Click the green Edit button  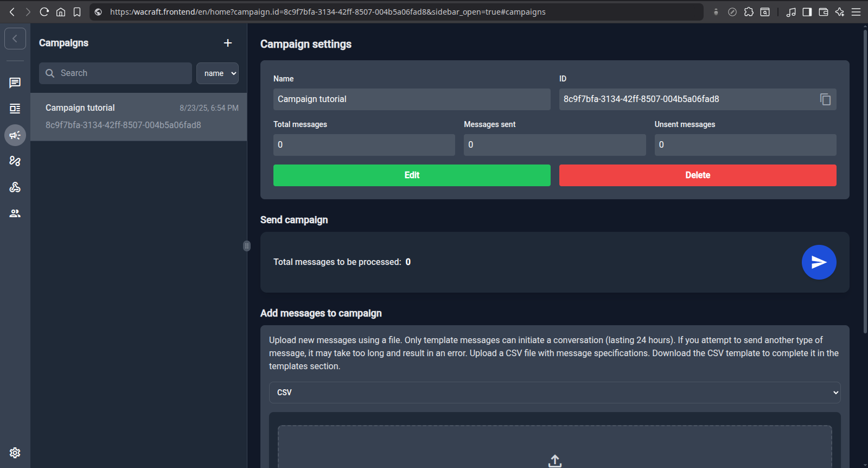click(x=412, y=175)
